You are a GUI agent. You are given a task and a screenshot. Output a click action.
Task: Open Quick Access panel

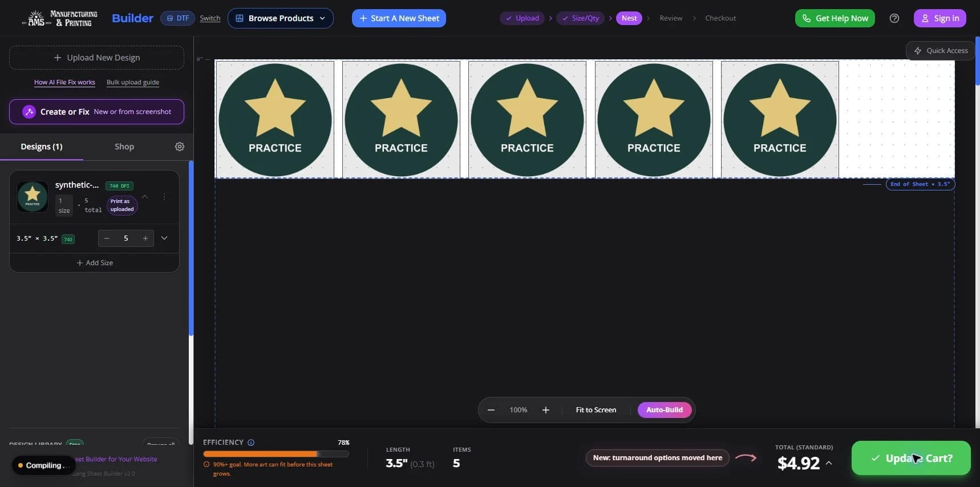pos(941,51)
